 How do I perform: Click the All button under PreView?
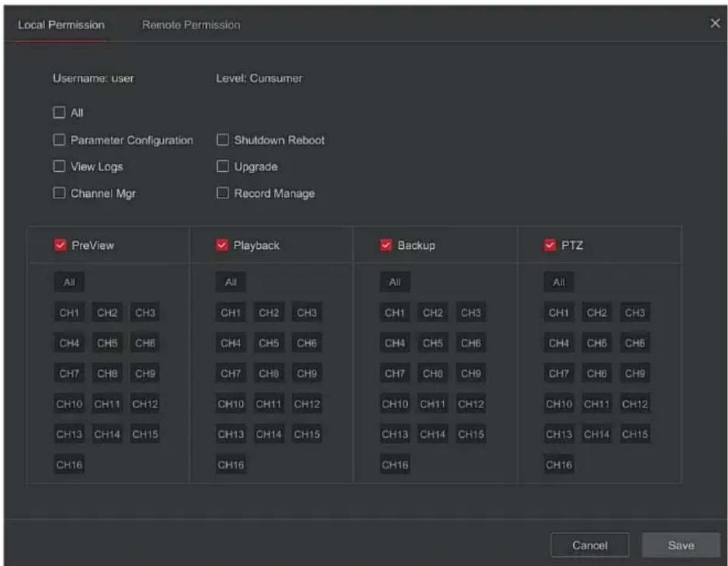click(x=69, y=282)
